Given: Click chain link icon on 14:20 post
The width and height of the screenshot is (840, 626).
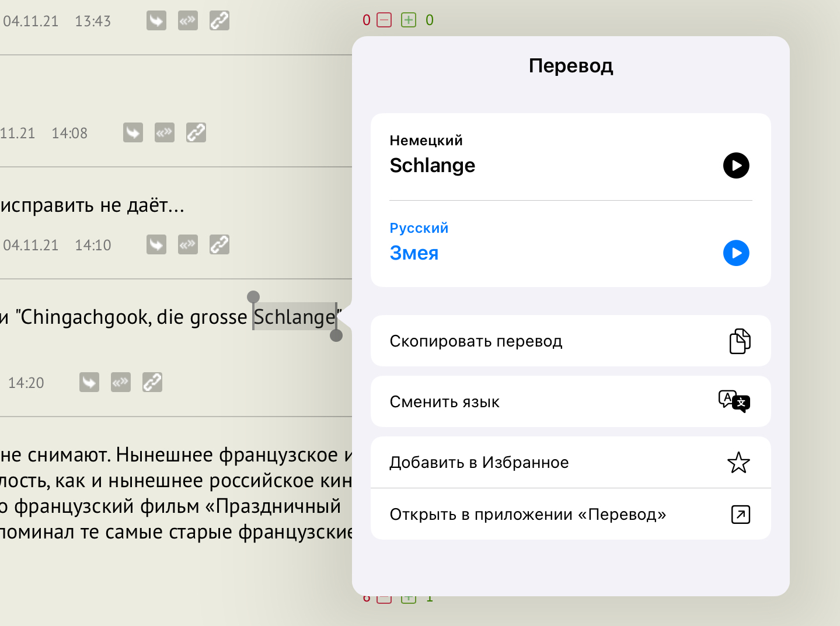Looking at the screenshot, I should (x=152, y=383).
